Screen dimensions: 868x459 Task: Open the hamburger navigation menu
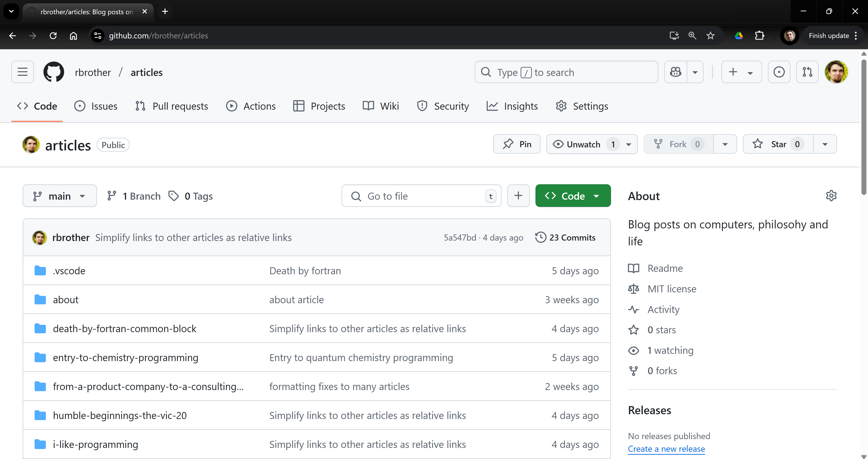pos(23,72)
